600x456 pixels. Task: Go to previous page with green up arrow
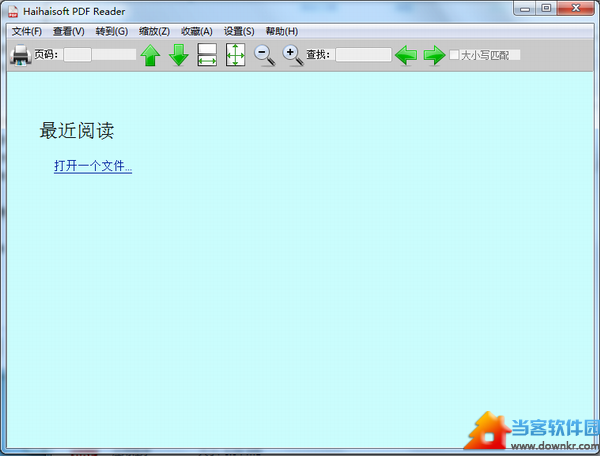pos(150,55)
